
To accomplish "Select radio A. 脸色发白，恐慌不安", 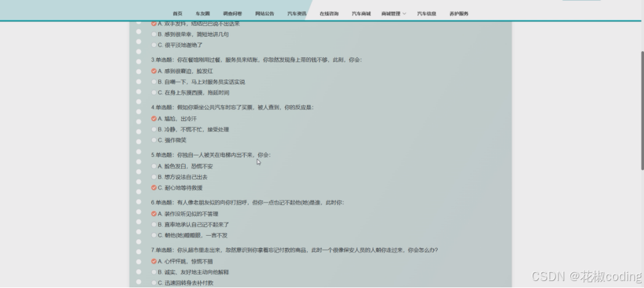I will point(154,166).
